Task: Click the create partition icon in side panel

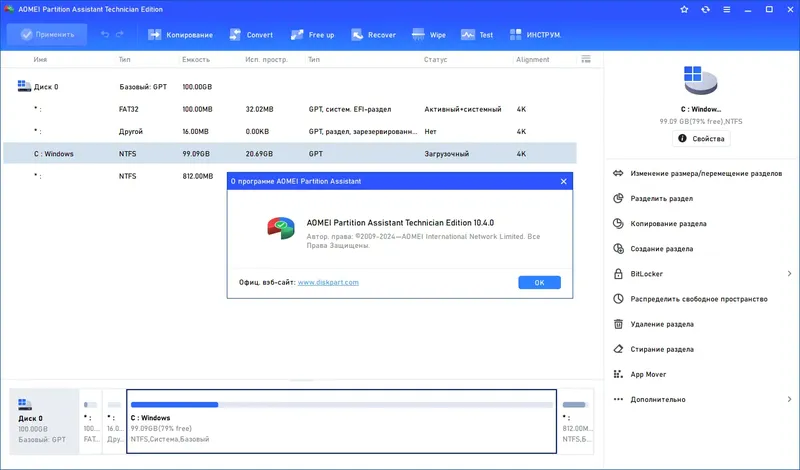Action: point(618,249)
